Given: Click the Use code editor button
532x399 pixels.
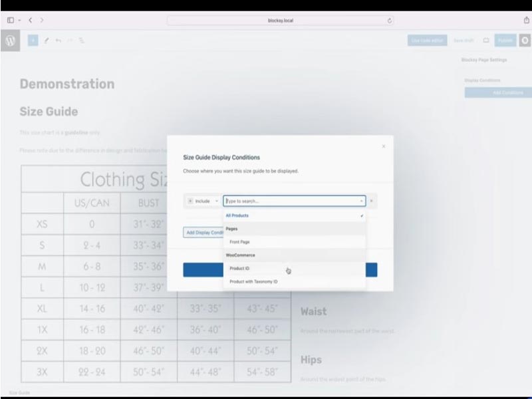Looking at the screenshot, I should pyautogui.click(x=427, y=40).
